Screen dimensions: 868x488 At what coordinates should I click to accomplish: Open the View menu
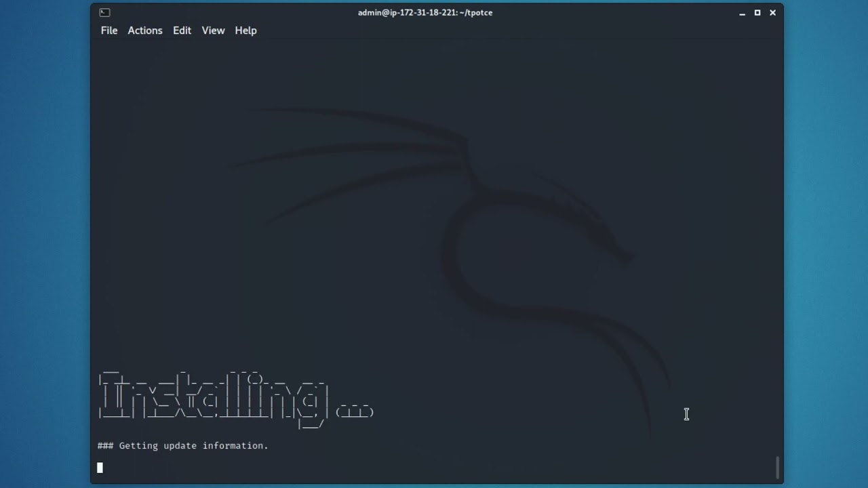[213, 30]
